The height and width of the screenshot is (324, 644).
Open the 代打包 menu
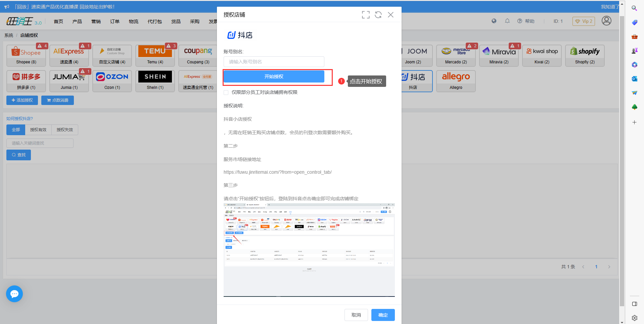155,21
